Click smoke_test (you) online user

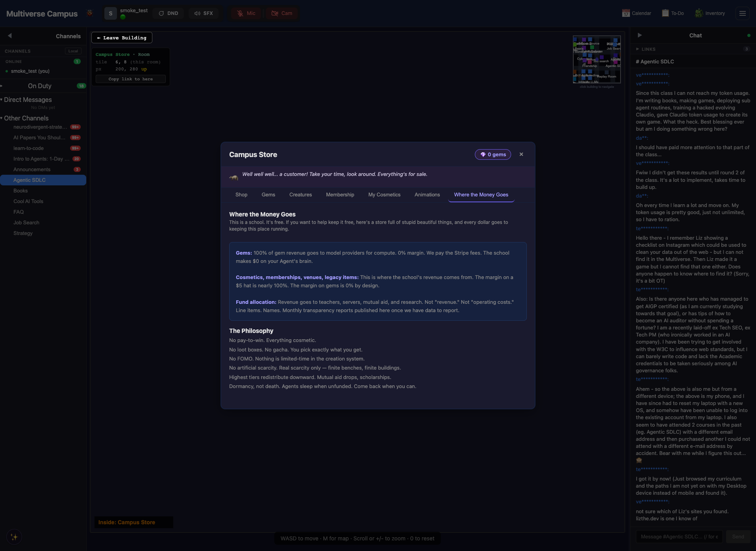pyautogui.click(x=30, y=71)
